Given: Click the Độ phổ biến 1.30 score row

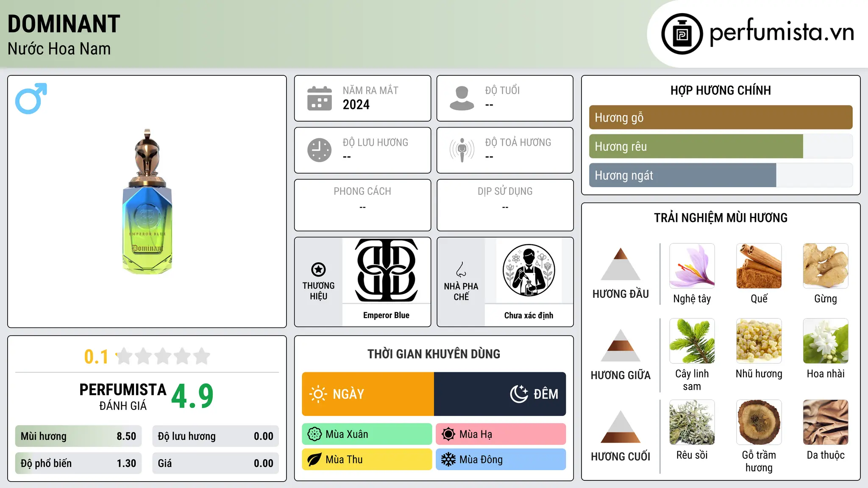Looking at the screenshot, I should (x=78, y=463).
